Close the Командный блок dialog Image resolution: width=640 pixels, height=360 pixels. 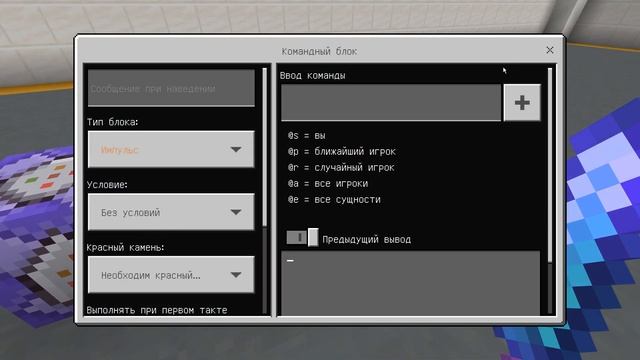click(x=550, y=50)
